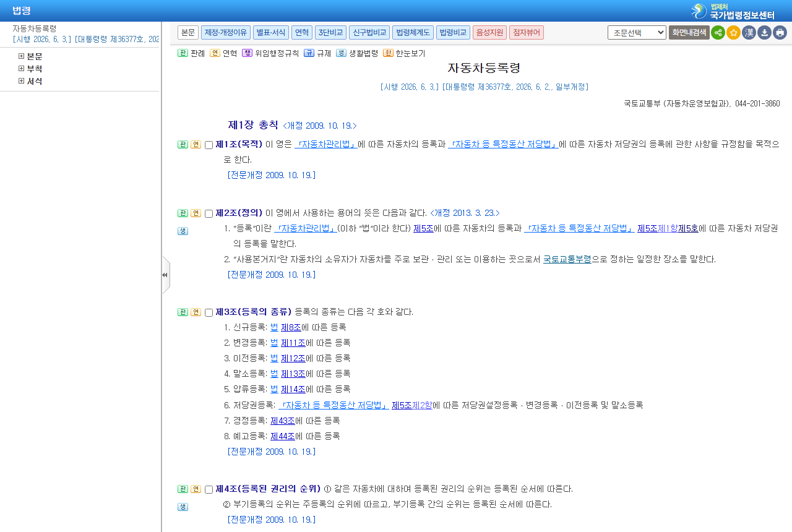This screenshot has height=532, width=792.
Task: Click the 연 history icon beside 제1조(목적)
Action: click(196, 145)
